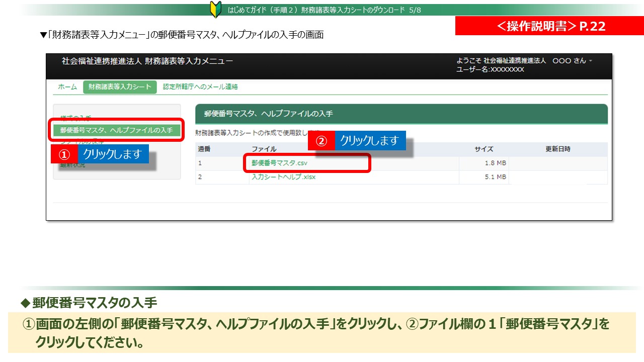Viewport: 644px width, 362px height.
Task: Click the 更新日時 column header
Action: pyautogui.click(x=557, y=149)
